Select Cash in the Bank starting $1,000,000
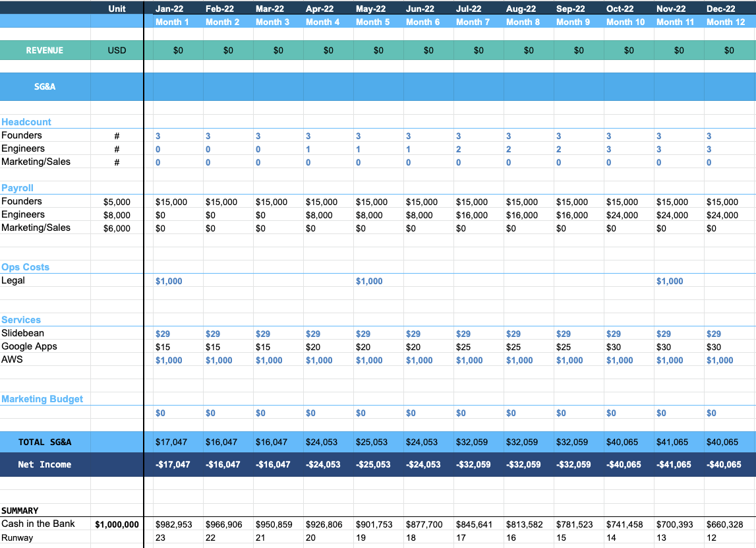 click(x=117, y=524)
